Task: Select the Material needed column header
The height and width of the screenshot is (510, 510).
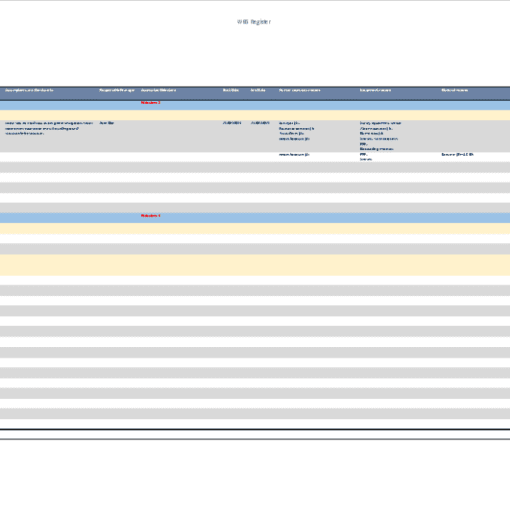Action: 455,90
